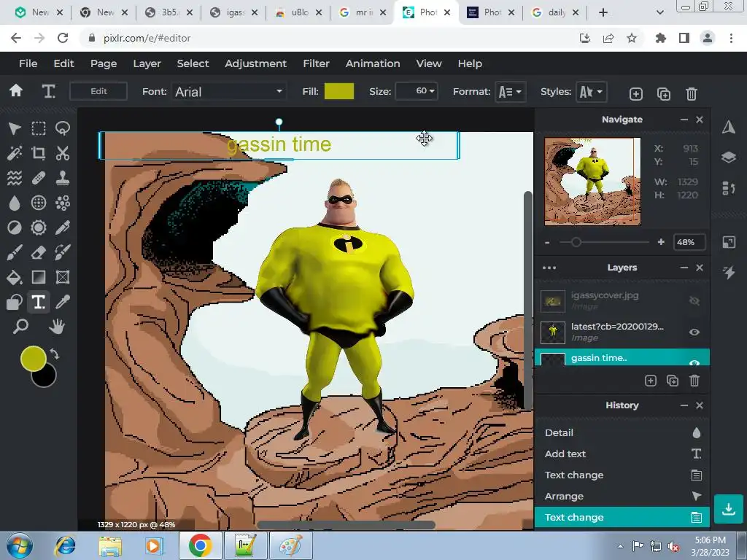Open the Filter menu
This screenshot has height=560, width=747.
tap(316, 63)
